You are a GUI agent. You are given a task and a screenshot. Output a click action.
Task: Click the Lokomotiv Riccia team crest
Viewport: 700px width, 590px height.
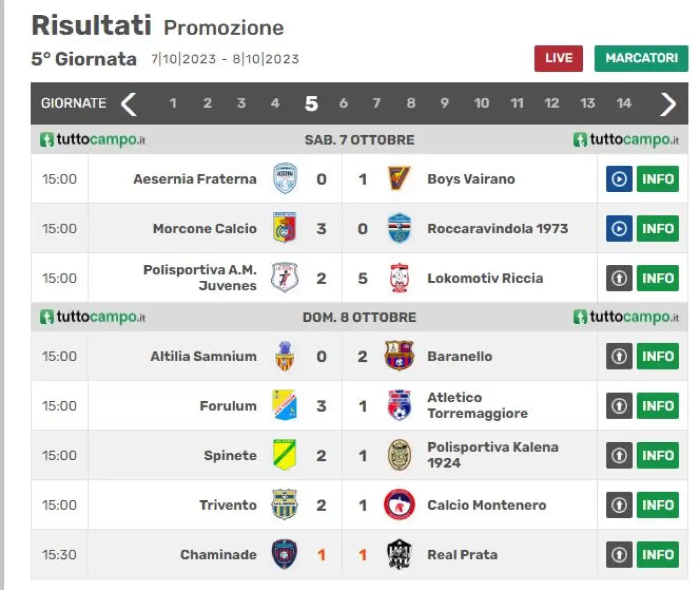[x=399, y=277]
